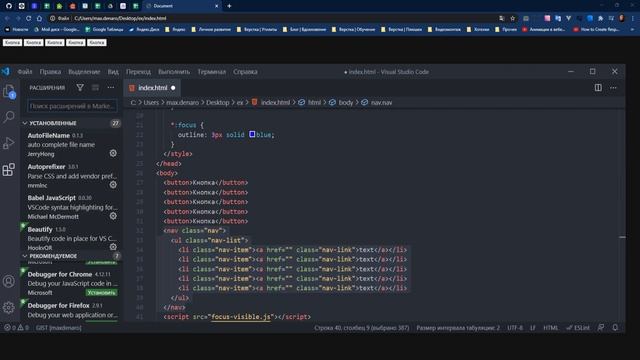Viewport: 640px width, 360px height.
Task: Click the GIST status bar item
Action: point(58,328)
